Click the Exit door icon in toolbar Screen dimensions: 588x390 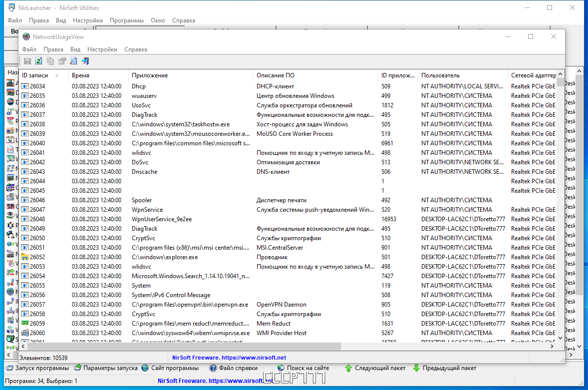click(x=85, y=61)
